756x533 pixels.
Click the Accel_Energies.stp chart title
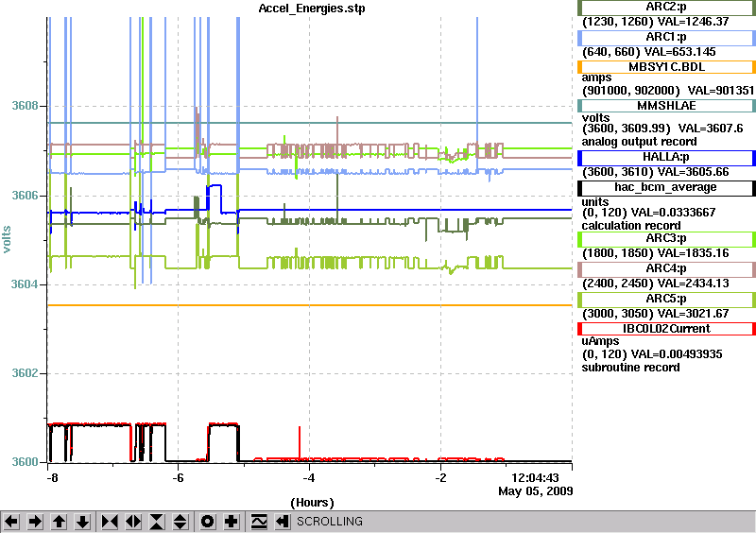[312, 9]
